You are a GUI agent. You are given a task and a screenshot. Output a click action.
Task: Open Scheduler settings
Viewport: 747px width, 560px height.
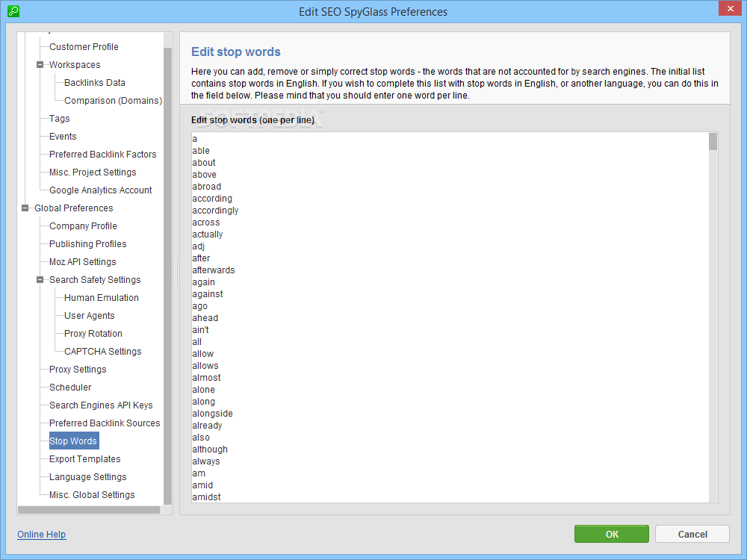point(70,387)
